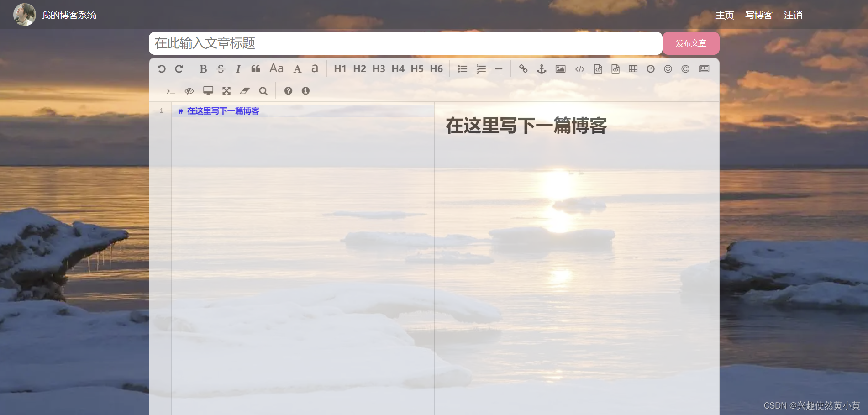Apply italic formatting with I icon
This screenshot has width=868, height=415.
tap(238, 69)
